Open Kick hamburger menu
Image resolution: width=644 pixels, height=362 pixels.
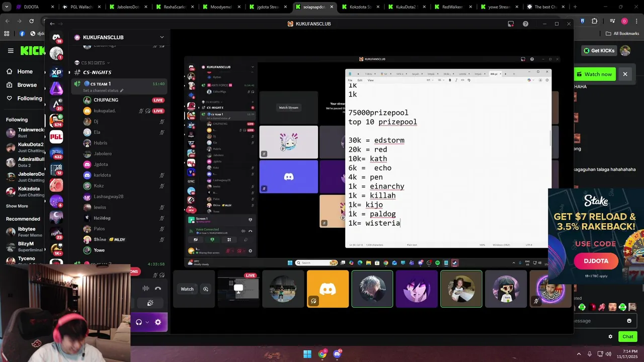point(11,51)
